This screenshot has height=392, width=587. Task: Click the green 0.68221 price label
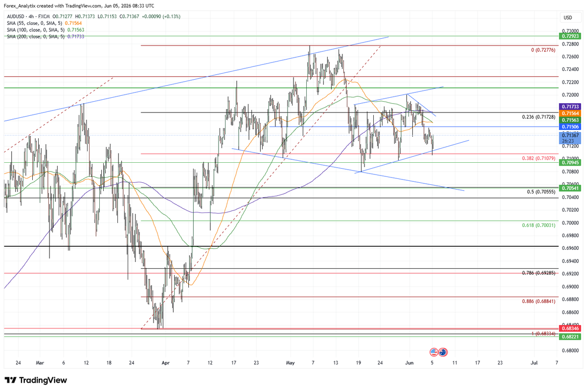pyautogui.click(x=570, y=336)
